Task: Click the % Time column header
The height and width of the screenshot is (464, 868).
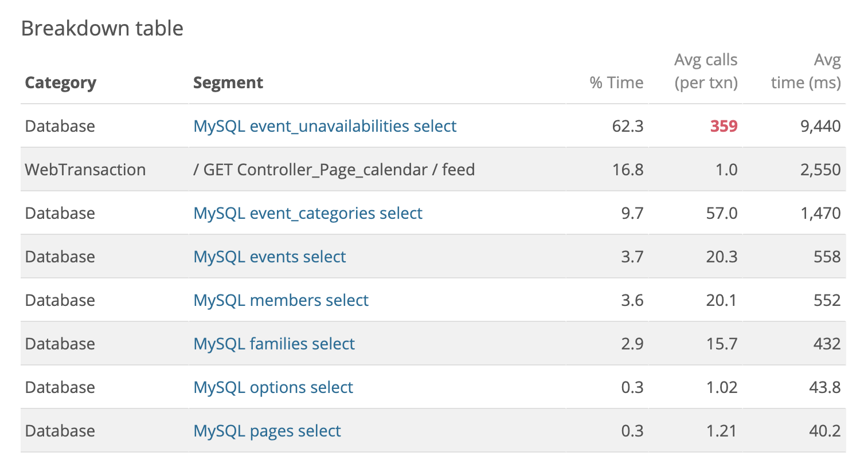Action: (616, 83)
